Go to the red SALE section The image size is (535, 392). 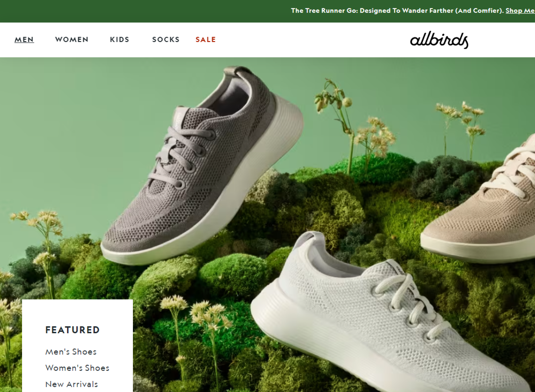point(206,39)
